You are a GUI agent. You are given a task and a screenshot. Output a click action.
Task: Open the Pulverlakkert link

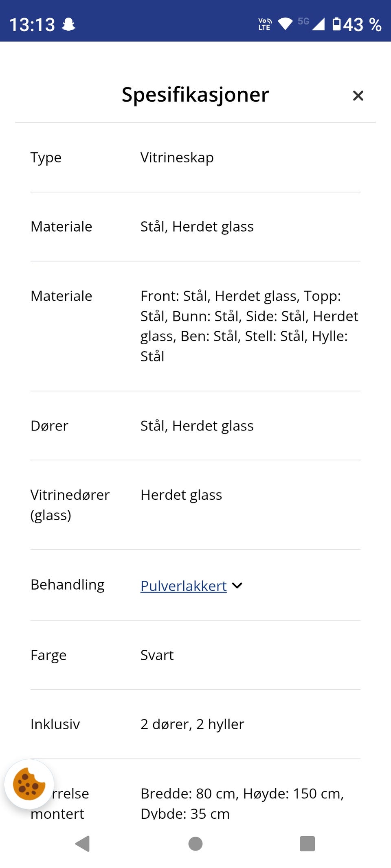183,586
